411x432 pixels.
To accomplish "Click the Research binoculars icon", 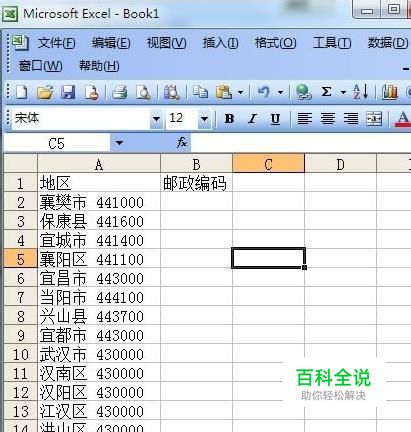I will (172, 92).
